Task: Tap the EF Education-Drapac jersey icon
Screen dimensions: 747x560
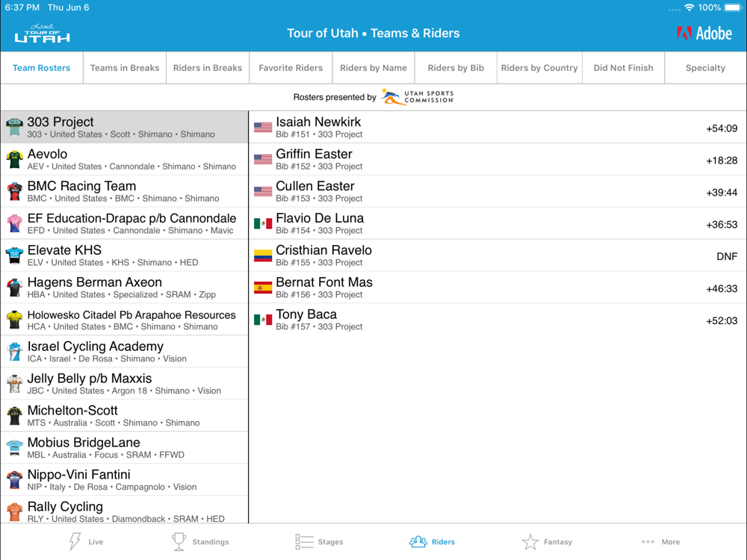Action: point(14,223)
